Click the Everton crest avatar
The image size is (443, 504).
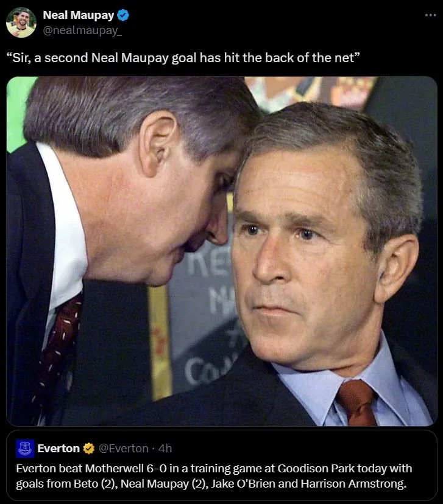coord(25,449)
